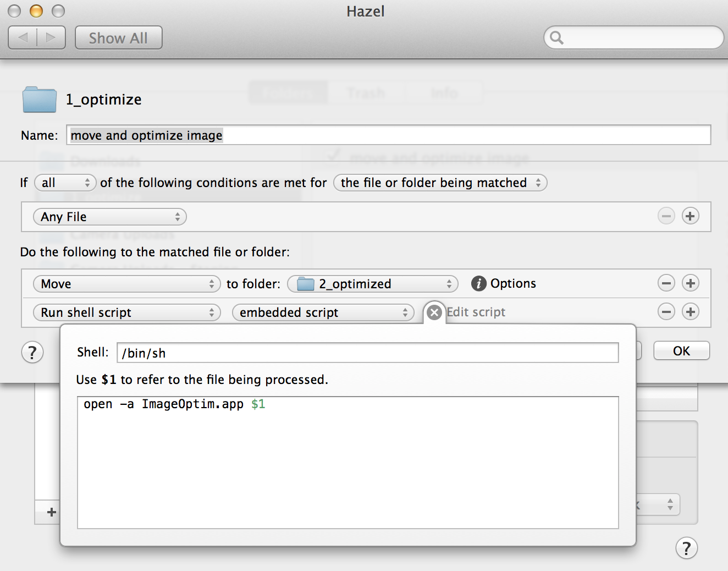Close the embedded script popover with the X

[434, 312]
